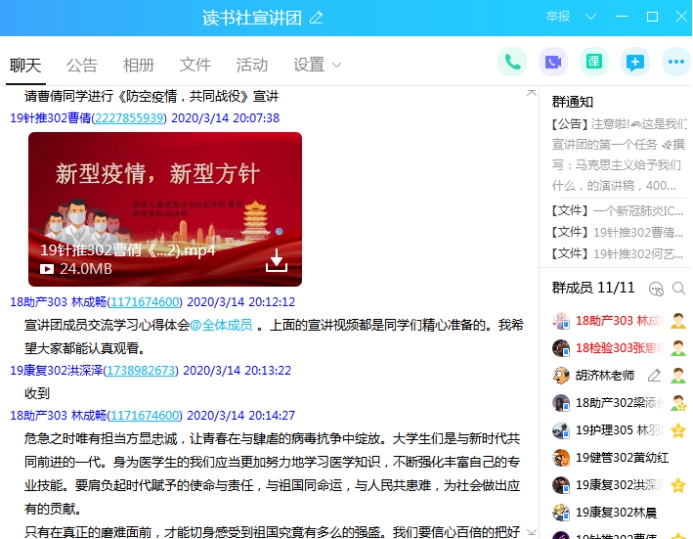This screenshot has width=693, height=539.
Task: Open the title bar dropdown chevron
Action: coord(591,17)
